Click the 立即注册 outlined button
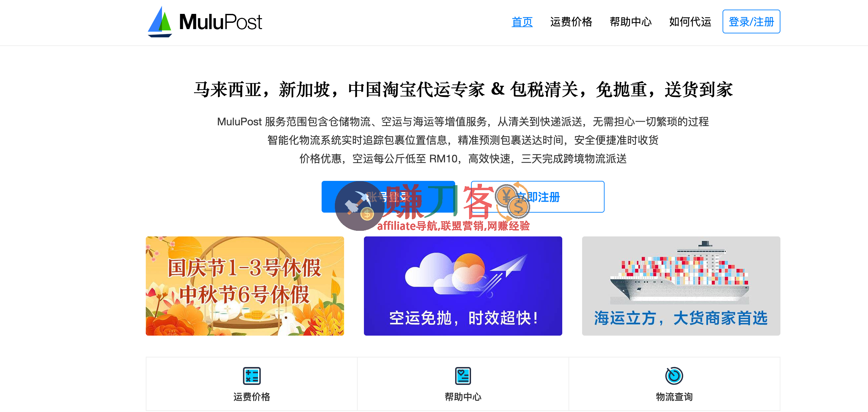The height and width of the screenshot is (412, 868). (537, 197)
